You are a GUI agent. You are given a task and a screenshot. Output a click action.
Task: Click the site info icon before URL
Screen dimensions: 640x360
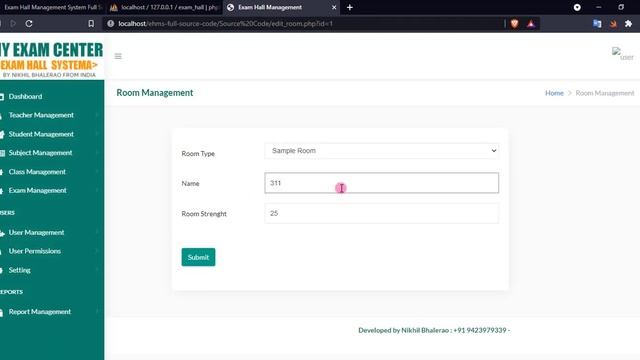111,24
